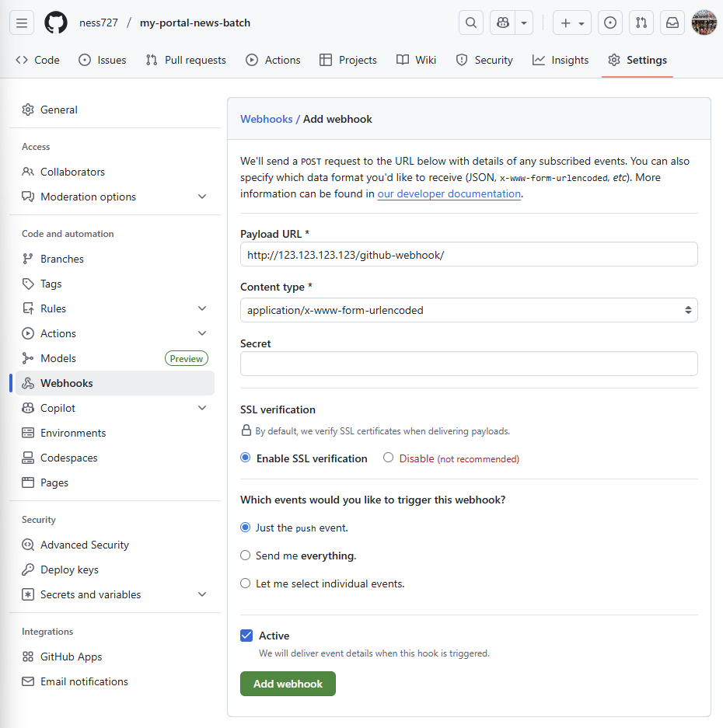
Task: Switch to the Insights tab
Action: point(561,60)
